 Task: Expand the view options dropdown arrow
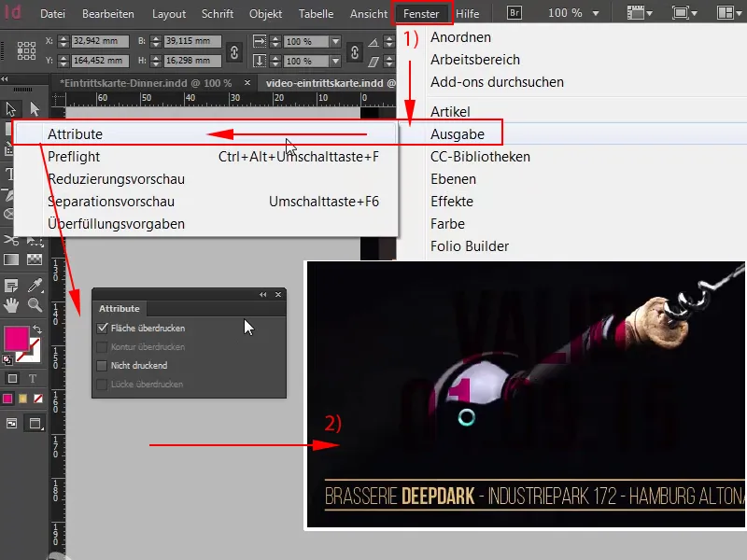[x=649, y=14]
